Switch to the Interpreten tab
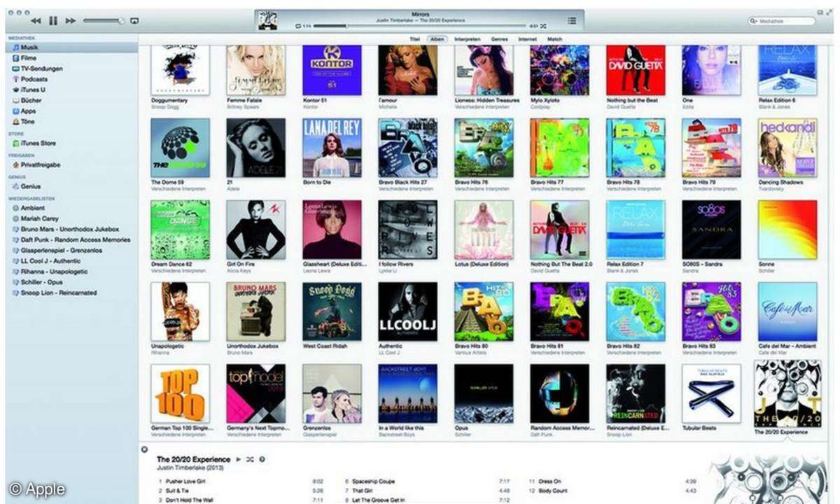Screen dimensions: 840x504 coord(467,39)
